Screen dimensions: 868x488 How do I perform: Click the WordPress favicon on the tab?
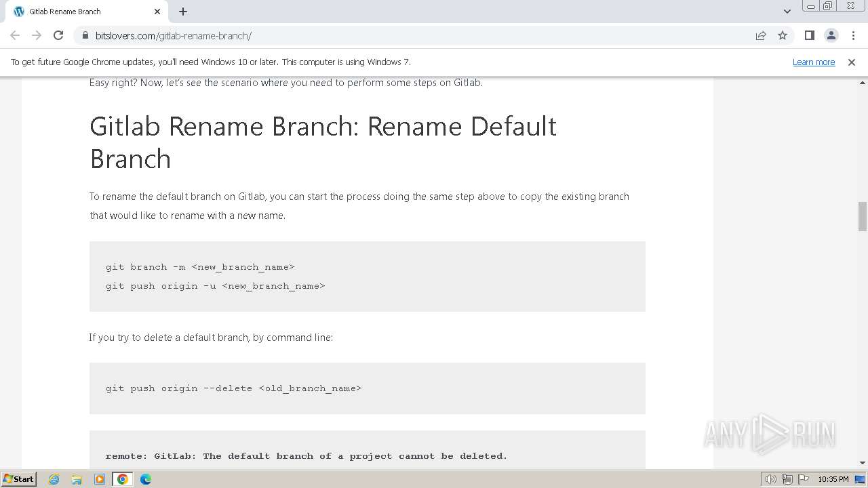(19, 12)
